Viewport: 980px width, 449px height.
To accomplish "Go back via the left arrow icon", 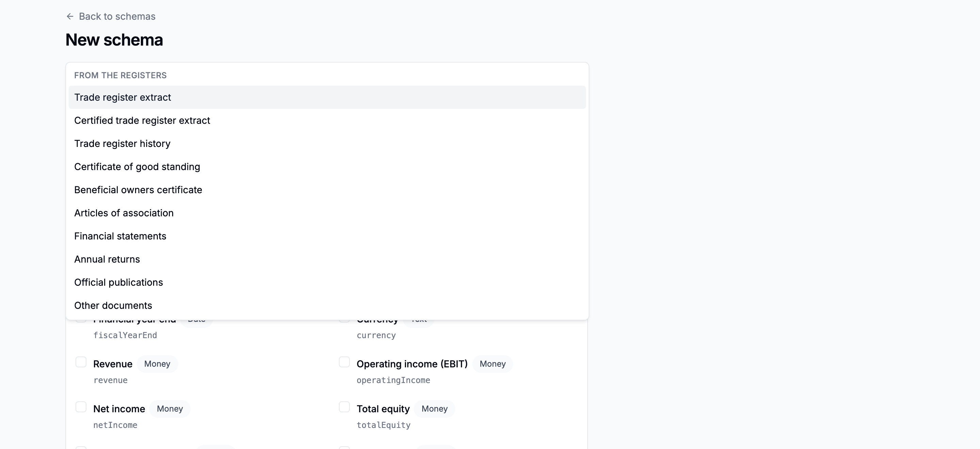I will point(70,16).
